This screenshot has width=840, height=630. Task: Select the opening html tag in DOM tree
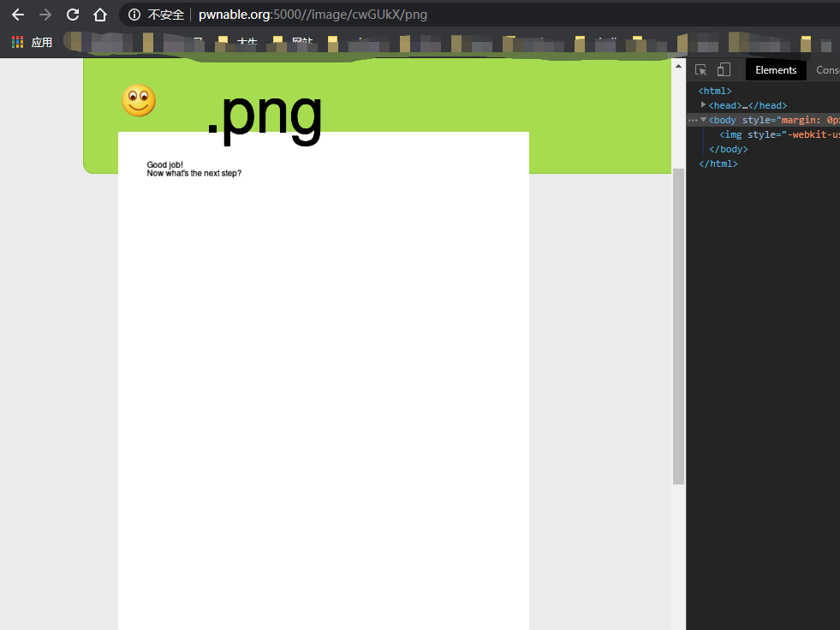click(715, 91)
